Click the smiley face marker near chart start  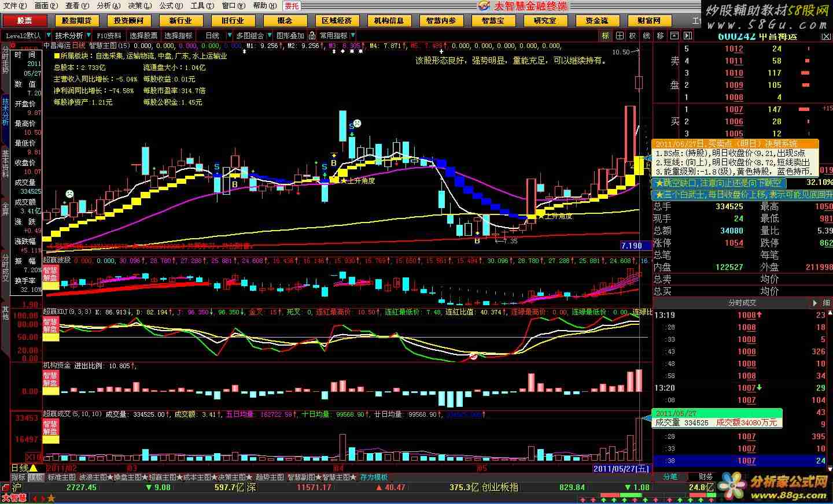[70, 193]
